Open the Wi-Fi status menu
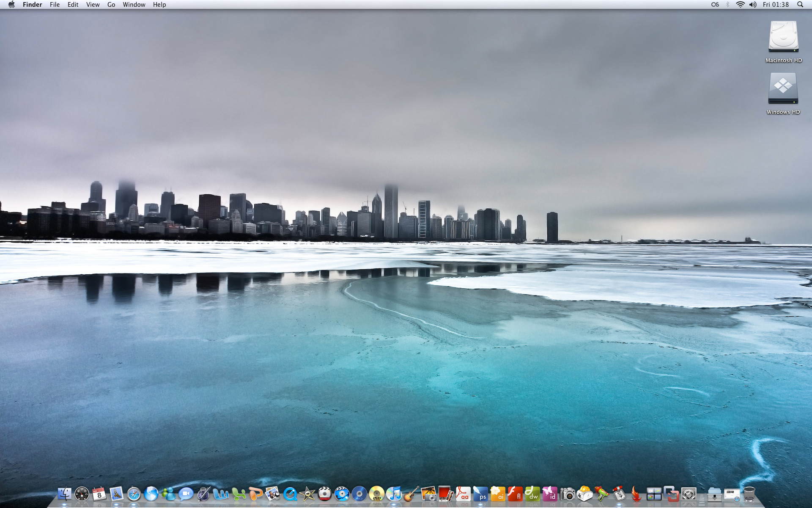 (740, 5)
